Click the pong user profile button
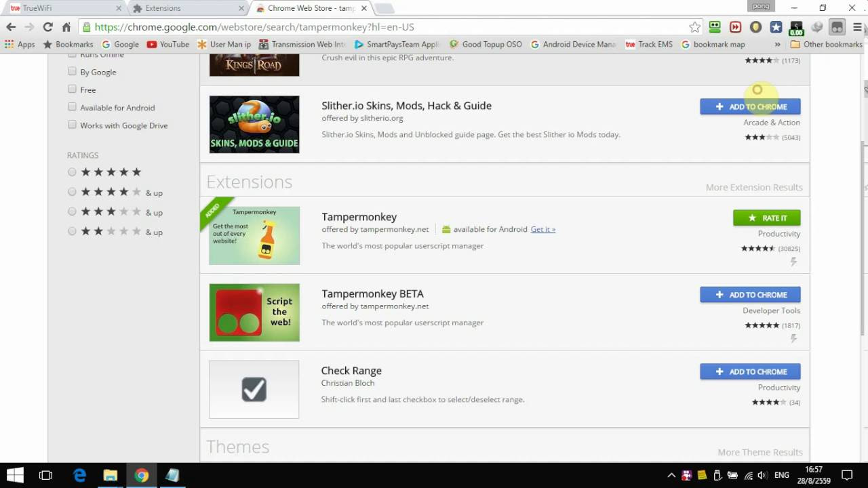The width and height of the screenshot is (868, 488). (761, 7)
